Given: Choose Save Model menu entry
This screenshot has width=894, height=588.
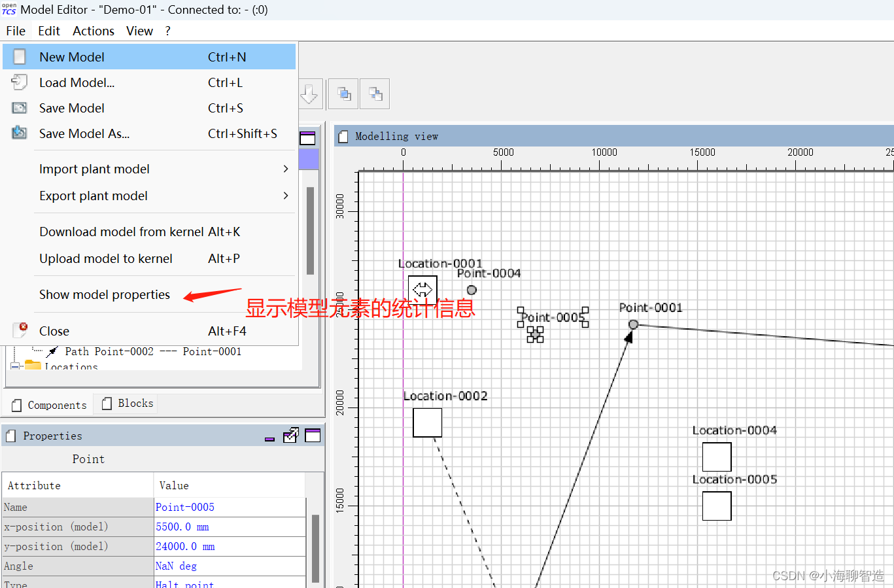Looking at the screenshot, I should (x=149, y=108).
